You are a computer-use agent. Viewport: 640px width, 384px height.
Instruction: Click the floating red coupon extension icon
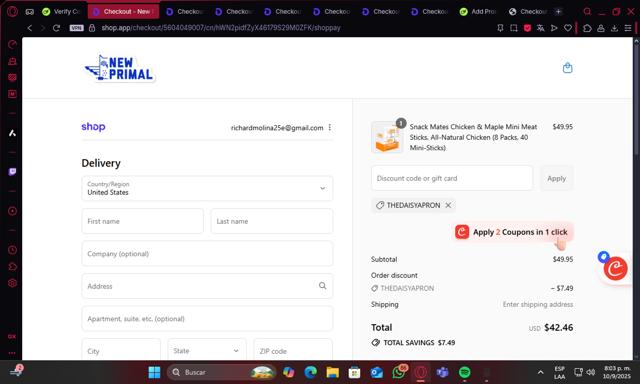pyautogui.click(x=615, y=269)
